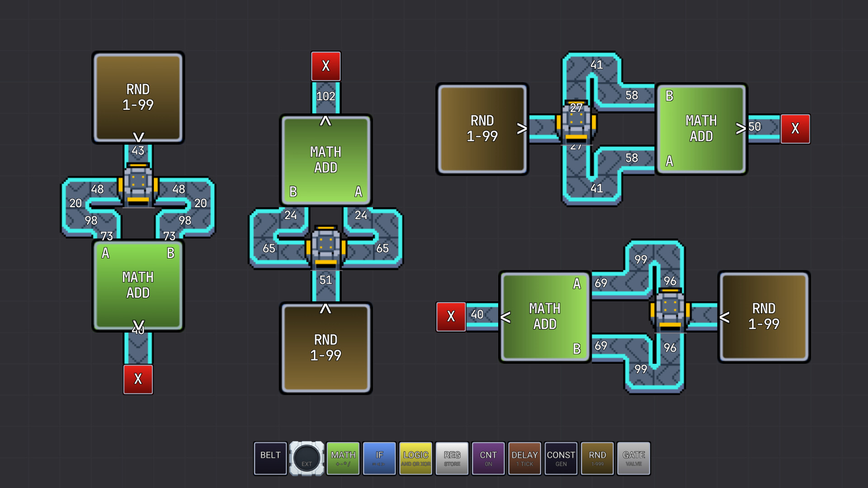Image resolution: width=868 pixels, height=488 pixels.
Task: Select the GATE valve tool
Action: [634, 458]
